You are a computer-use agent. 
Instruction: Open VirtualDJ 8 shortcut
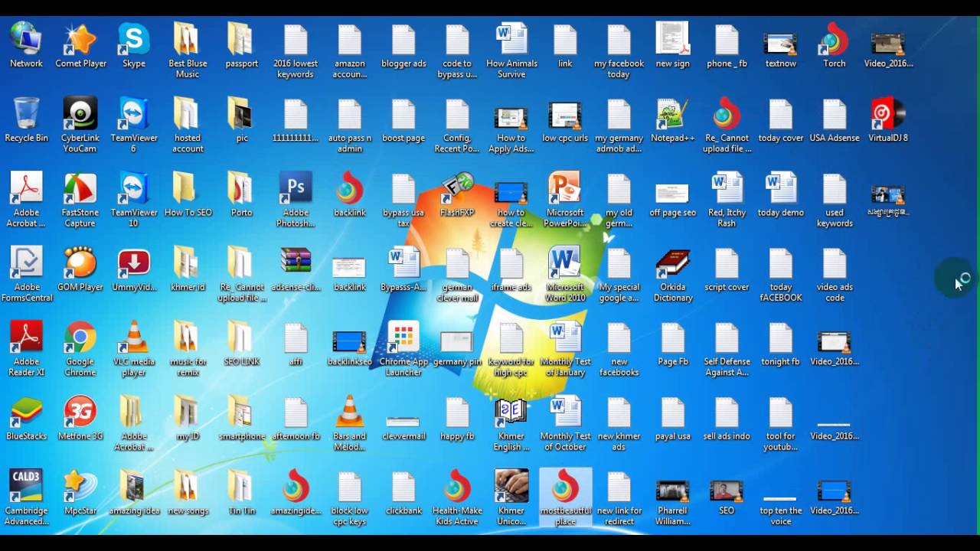[x=888, y=120]
